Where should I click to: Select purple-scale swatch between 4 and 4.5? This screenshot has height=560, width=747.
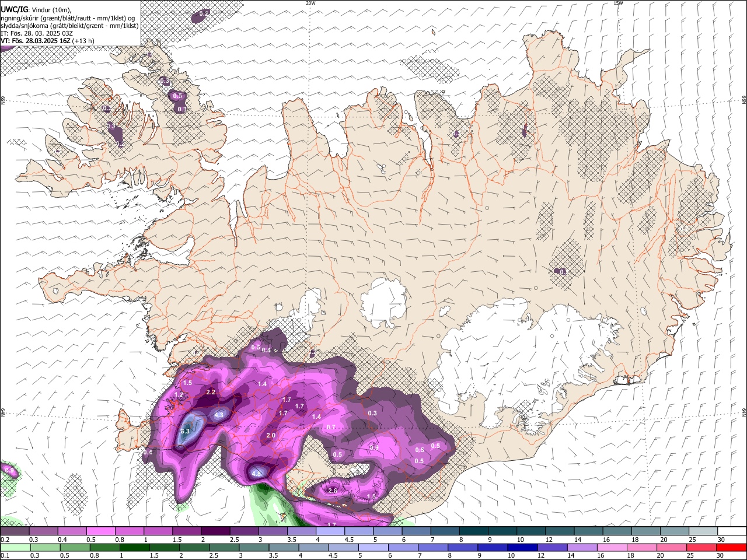tap(330, 531)
